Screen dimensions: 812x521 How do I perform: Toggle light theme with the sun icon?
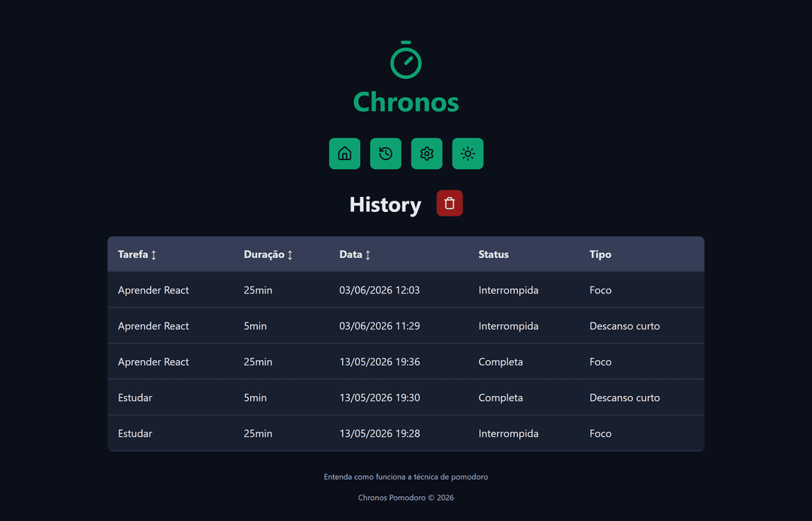click(x=468, y=153)
